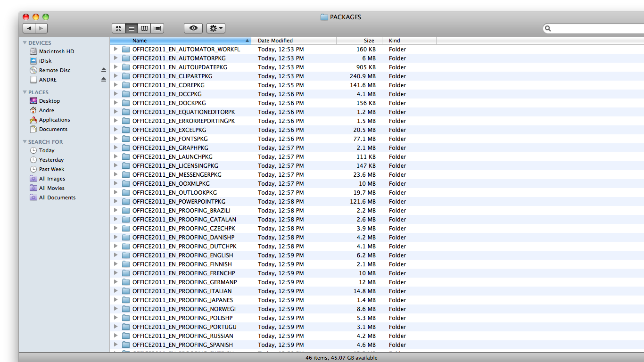The height and width of the screenshot is (362, 644).
Task: Sort by the Size column header
Action: [359, 41]
